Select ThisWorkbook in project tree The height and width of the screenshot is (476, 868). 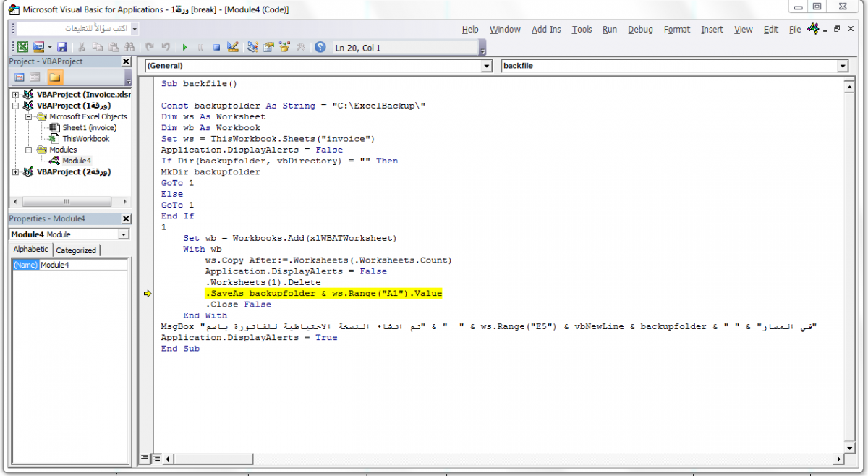pyautogui.click(x=86, y=139)
